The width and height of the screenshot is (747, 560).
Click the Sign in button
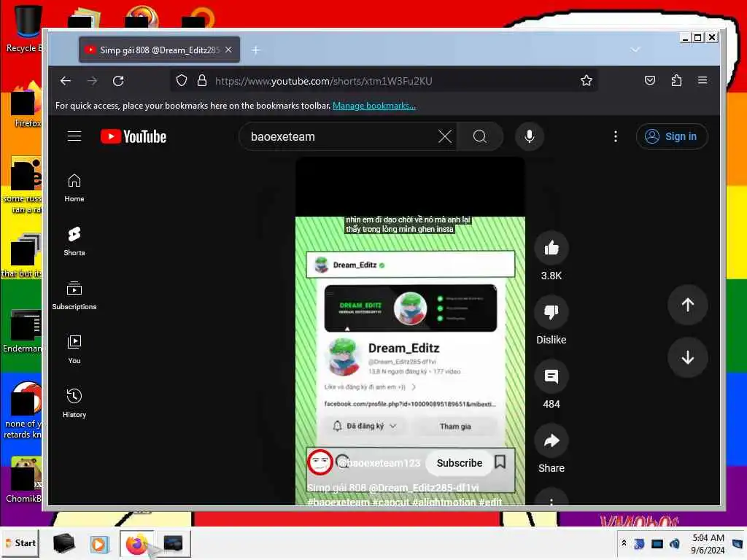[672, 136]
